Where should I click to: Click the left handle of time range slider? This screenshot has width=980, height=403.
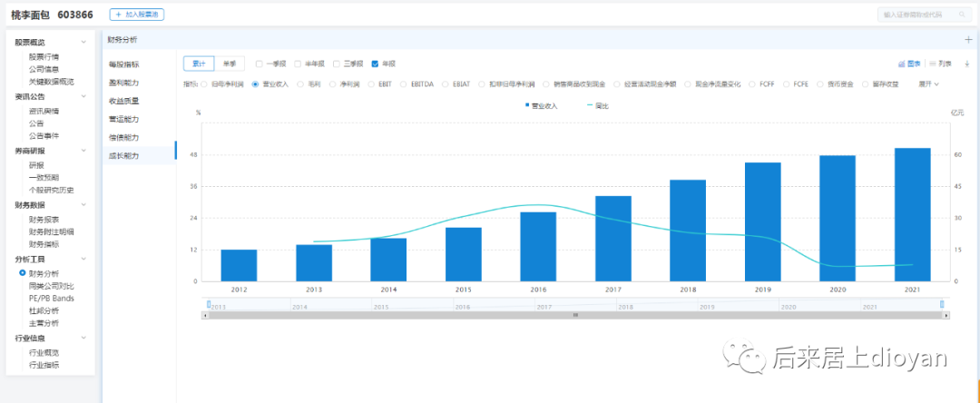pyautogui.click(x=208, y=304)
